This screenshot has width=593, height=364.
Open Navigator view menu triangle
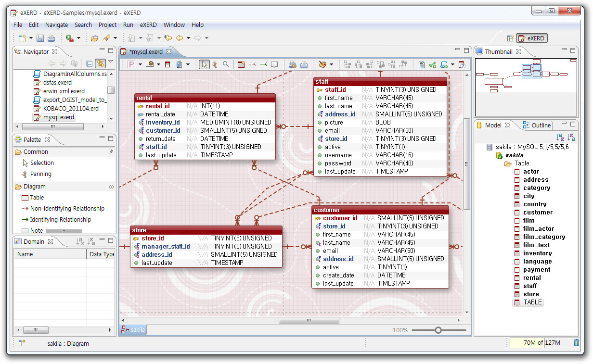[110, 62]
